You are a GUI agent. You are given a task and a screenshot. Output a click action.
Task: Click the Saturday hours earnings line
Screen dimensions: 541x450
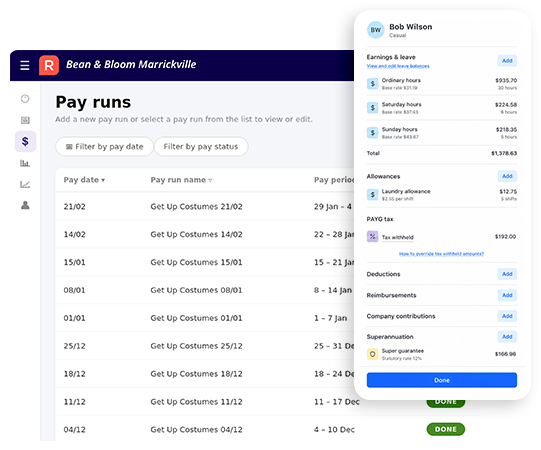tap(442, 108)
